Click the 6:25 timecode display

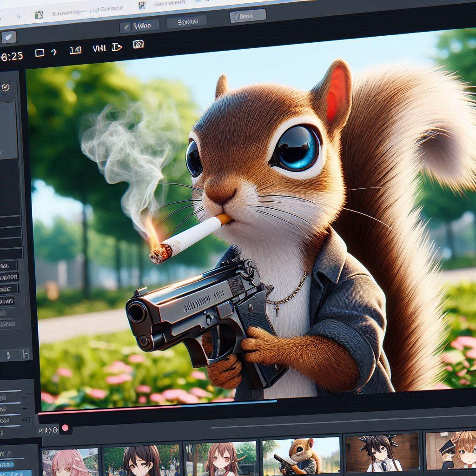click(x=12, y=57)
